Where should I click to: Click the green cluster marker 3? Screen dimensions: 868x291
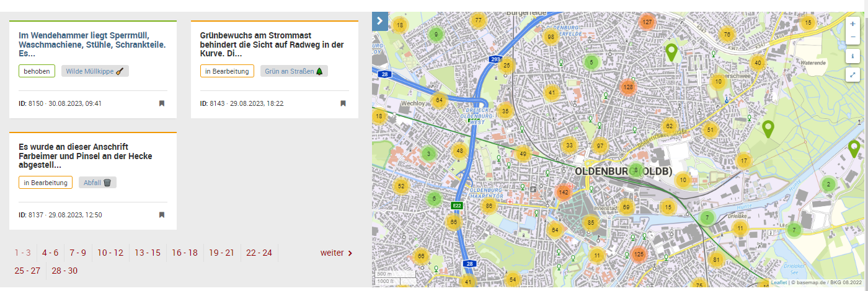[x=428, y=154]
